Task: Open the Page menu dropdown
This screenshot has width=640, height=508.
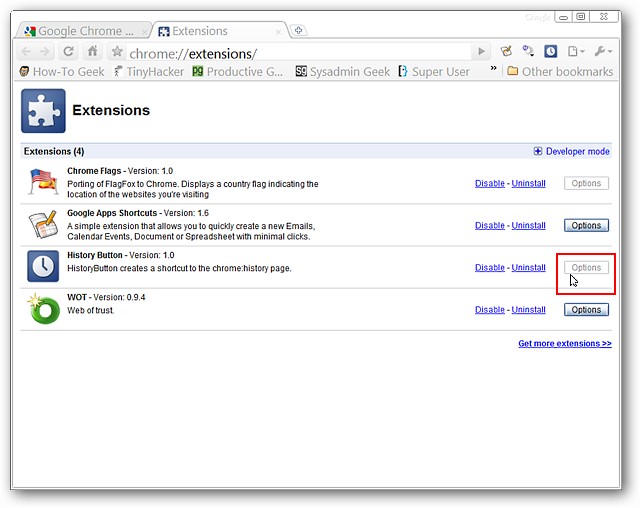Action: [x=576, y=51]
